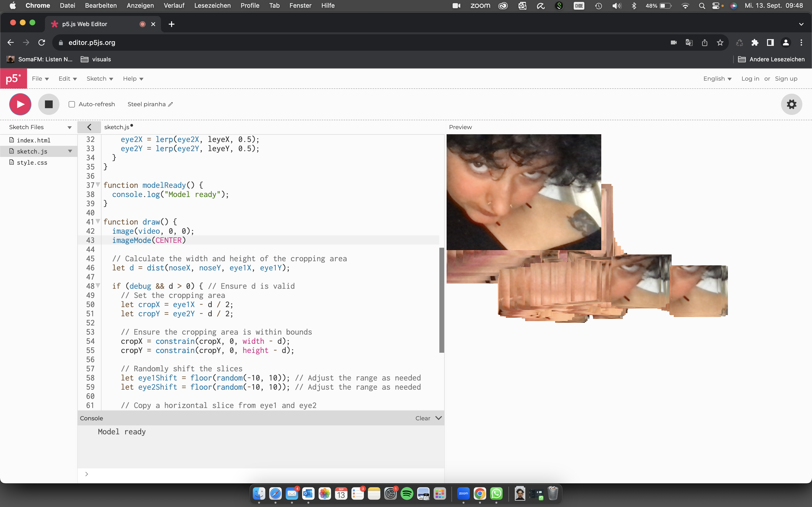
Task: Run the sketch with the play button
Action: click(20, 104)
